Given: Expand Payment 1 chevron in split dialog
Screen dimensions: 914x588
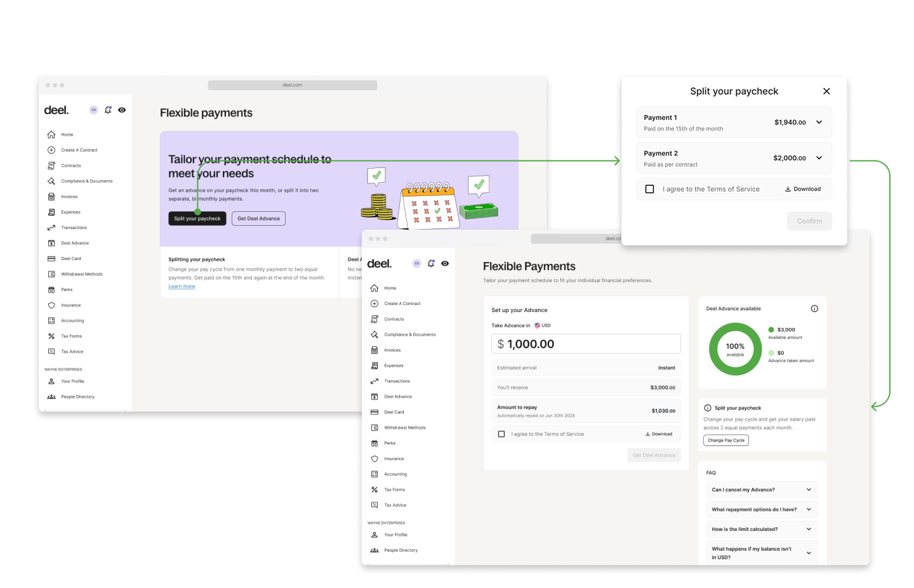Looking at the screenshot, I should [x=819, y=122].
